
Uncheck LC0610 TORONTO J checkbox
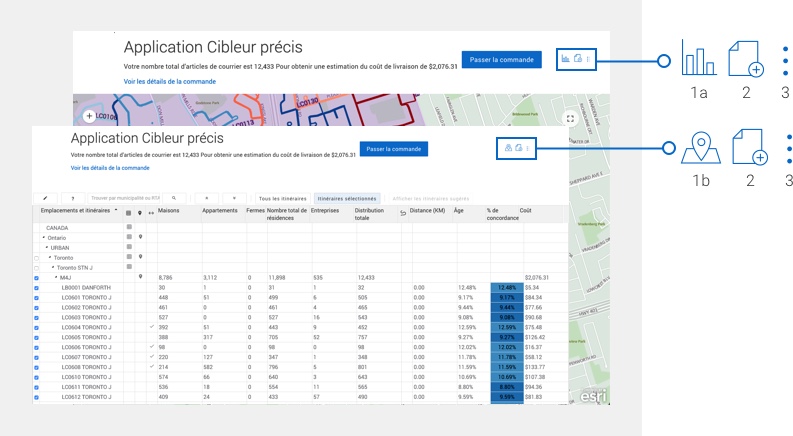point(36,378)
